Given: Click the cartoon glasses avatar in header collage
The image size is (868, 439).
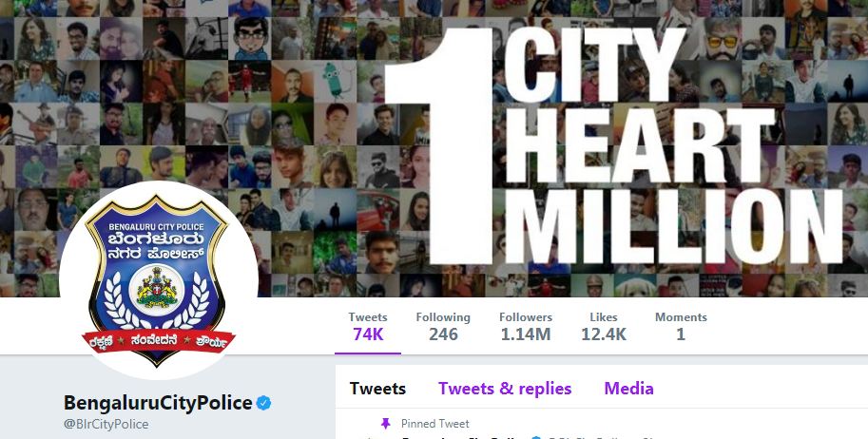Looking at the screenshot, I should pos(251,38).
